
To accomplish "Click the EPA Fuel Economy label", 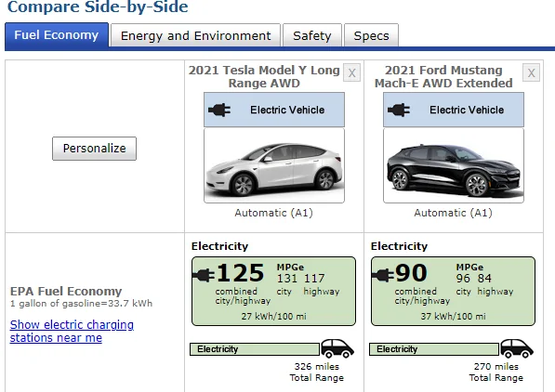I will click(x=66, y=291).
